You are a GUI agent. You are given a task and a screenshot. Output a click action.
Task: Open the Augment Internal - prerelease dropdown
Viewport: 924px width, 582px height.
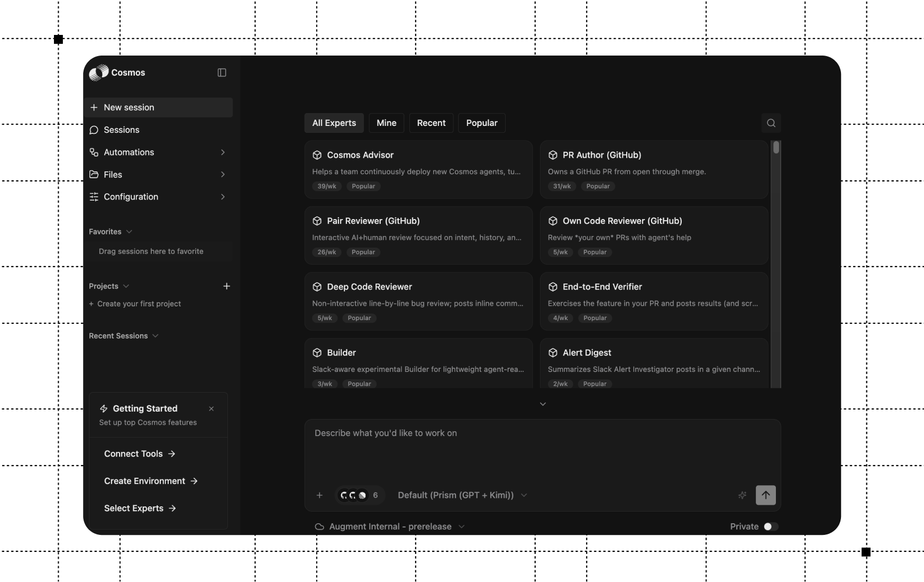390,526
